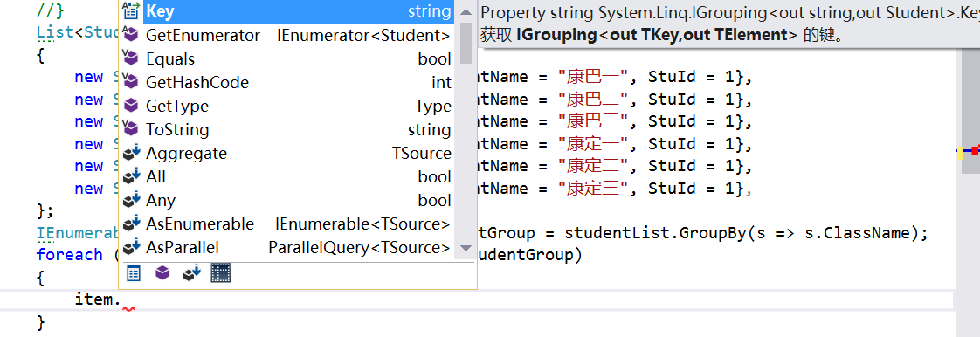Click the completion list scrollbar thumb
Image resolution: width=980 pixels, height=337 pixels.
pyautogui.click(x=466, y=43)
